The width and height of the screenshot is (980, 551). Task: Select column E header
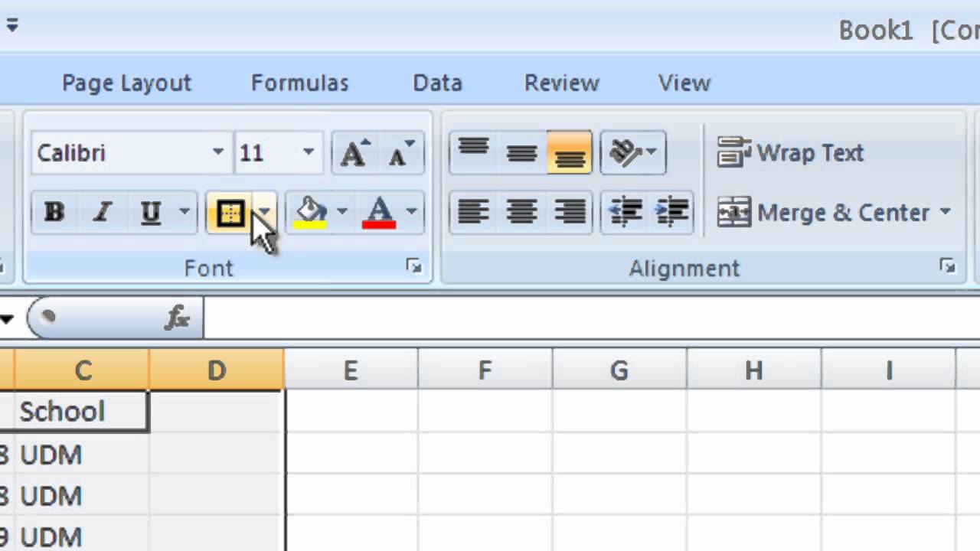point(351,371)
